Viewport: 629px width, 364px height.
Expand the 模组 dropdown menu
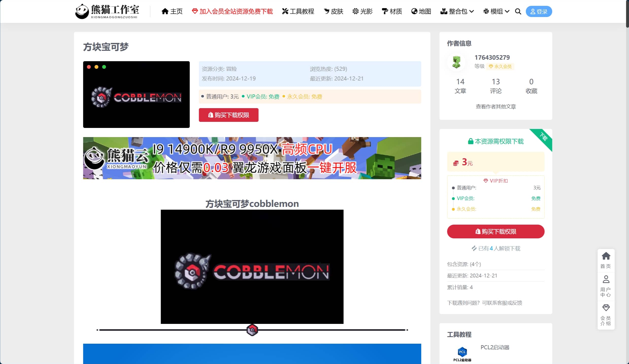point(496,11)
